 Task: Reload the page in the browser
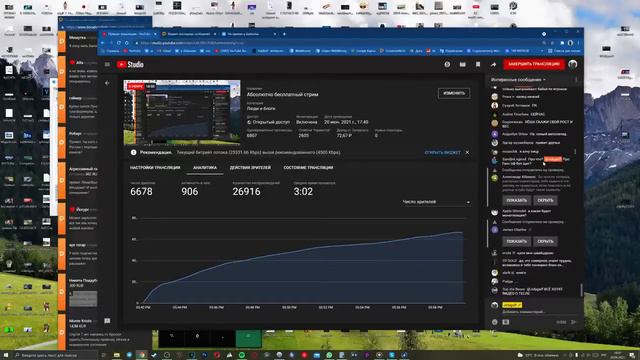click(x=119, y=43)
